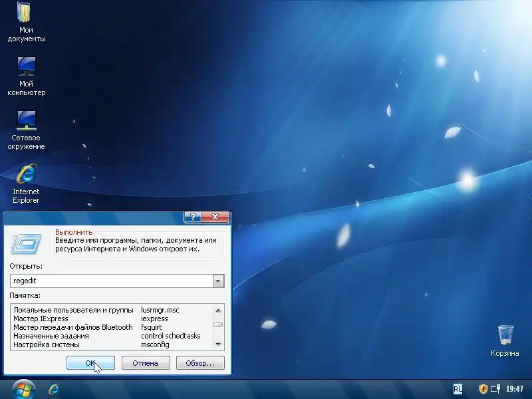Close the Run dialog
The width and height of the screenshot is (532, 399).
point(215,217)
